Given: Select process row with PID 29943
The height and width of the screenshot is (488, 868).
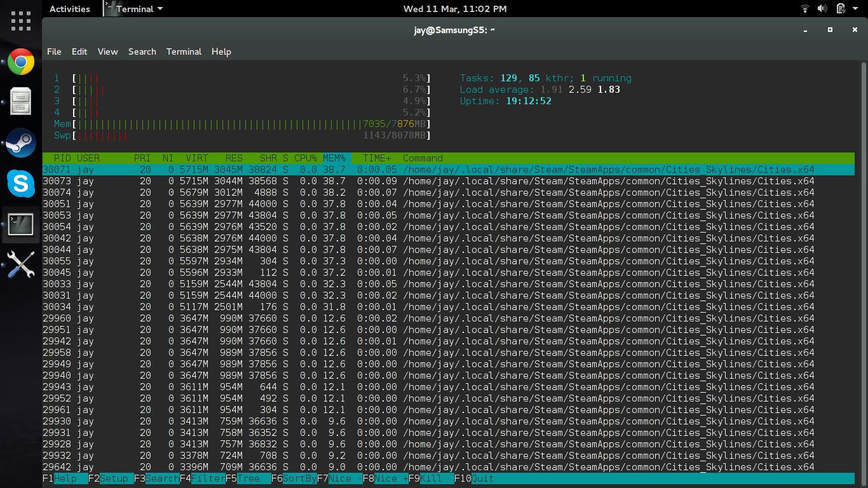Looking at the screenshot, I should point(449,387).
